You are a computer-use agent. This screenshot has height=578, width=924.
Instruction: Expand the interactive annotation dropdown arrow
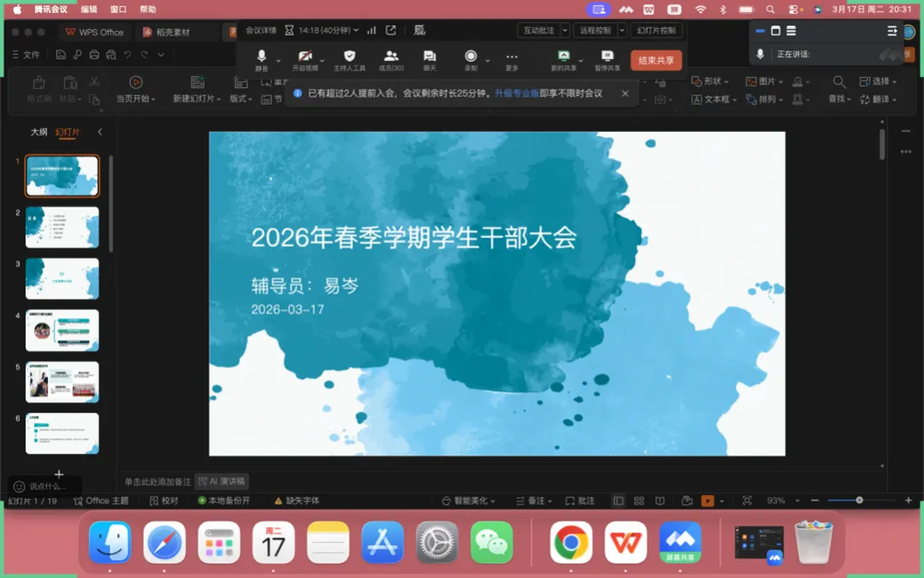pyautogui.click(x=565, y=30)
